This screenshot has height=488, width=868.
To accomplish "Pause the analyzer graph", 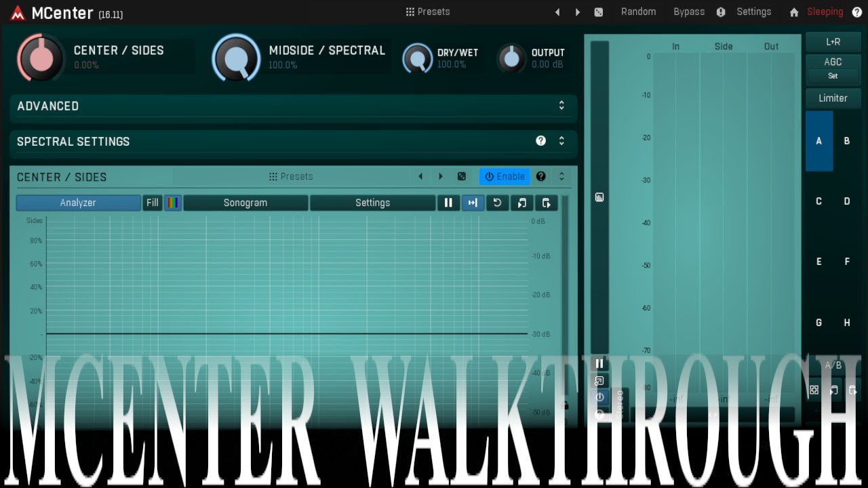I will pos(448,203).
